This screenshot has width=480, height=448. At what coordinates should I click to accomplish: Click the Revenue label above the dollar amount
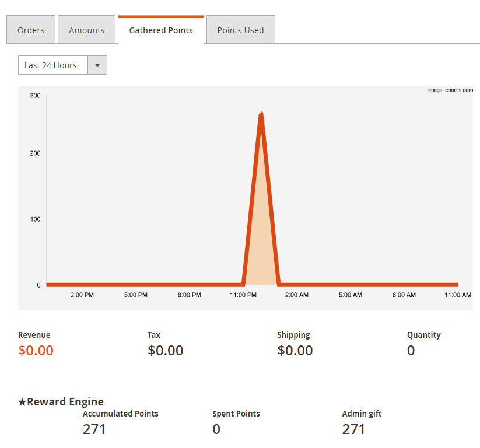click(x=34, y=335)
